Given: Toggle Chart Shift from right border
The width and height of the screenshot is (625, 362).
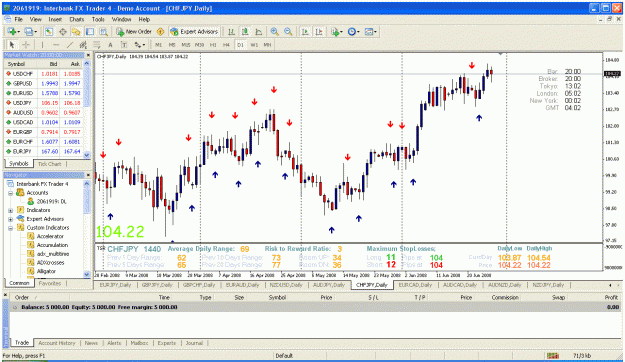Looking at the screenshot, I should [x=319, y=31].
